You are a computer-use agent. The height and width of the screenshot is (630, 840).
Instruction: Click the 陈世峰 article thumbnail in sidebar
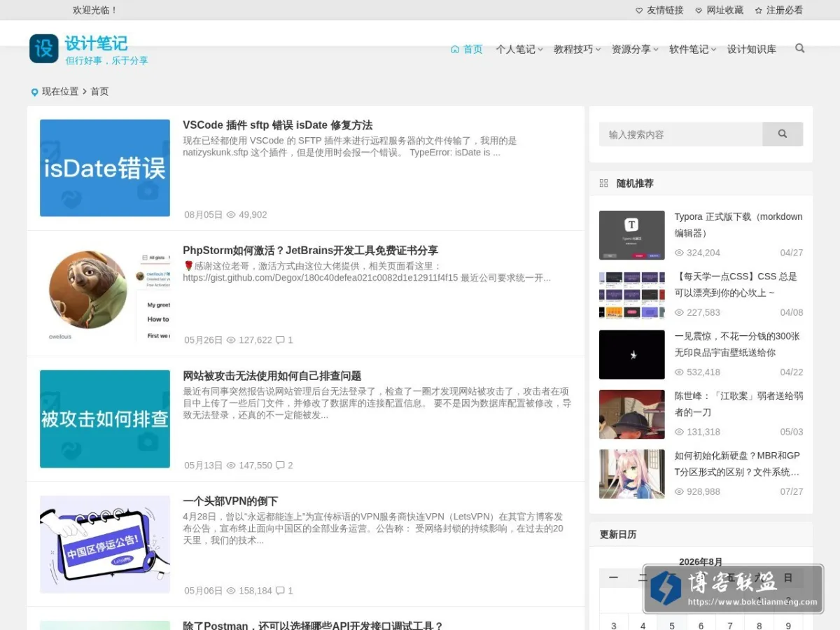click(632, 414)
